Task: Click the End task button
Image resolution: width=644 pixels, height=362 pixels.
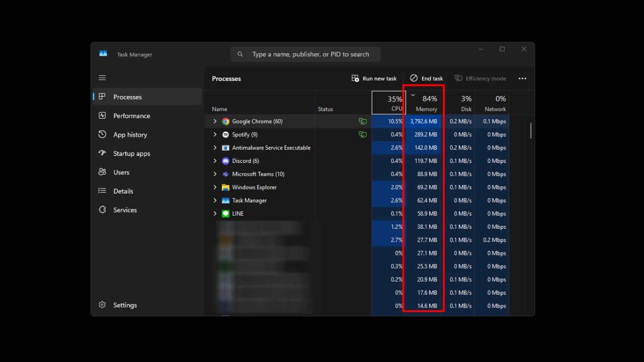Action: (x=427, y=78)
